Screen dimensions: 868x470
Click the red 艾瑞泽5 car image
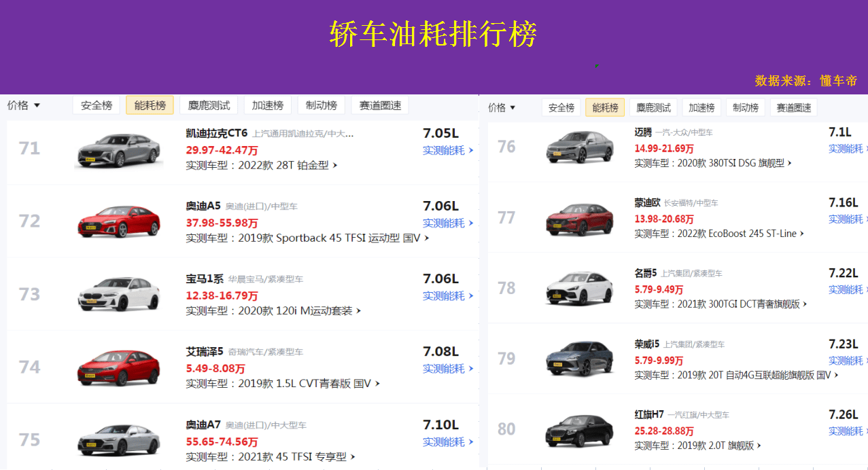coord(119,367)
